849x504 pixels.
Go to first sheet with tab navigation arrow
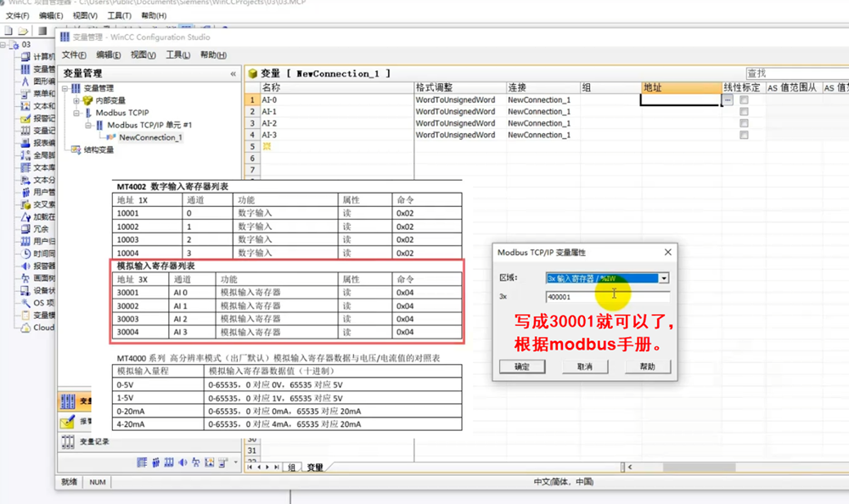click(250, 468)
